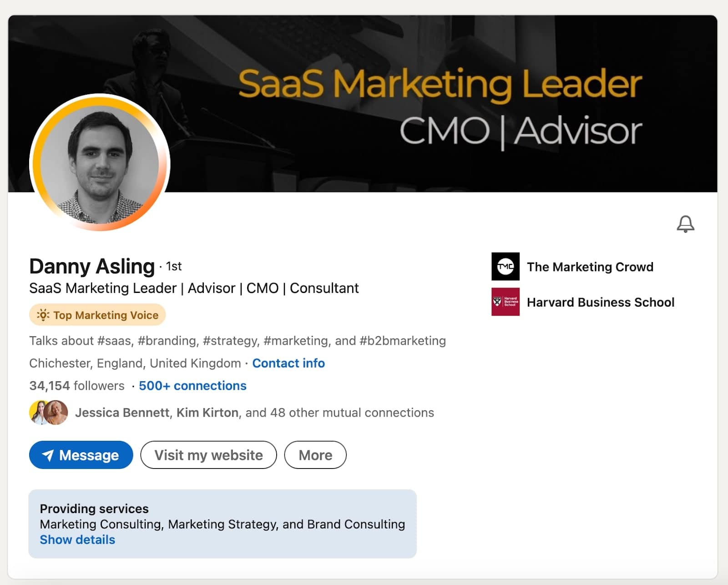Open the 500+ connections link
This screenshot has height=585, width=728.
[192, 386]
